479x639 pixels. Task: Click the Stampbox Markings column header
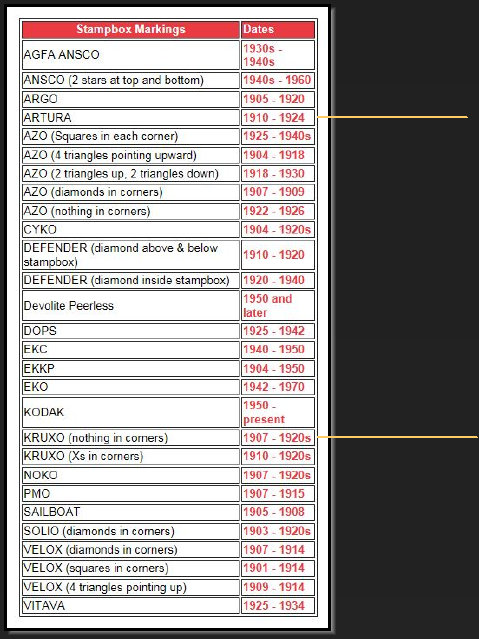point(130,29)
